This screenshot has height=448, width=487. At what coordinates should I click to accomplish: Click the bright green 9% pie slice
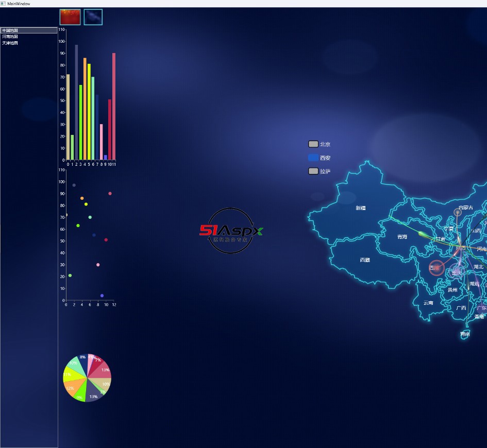coord(81,394)
